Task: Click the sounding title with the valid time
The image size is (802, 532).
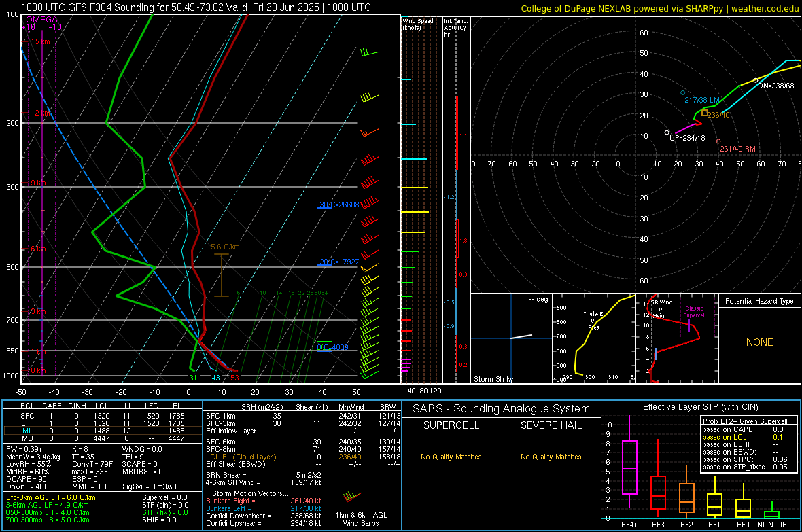Action: [x=196, y=7]
